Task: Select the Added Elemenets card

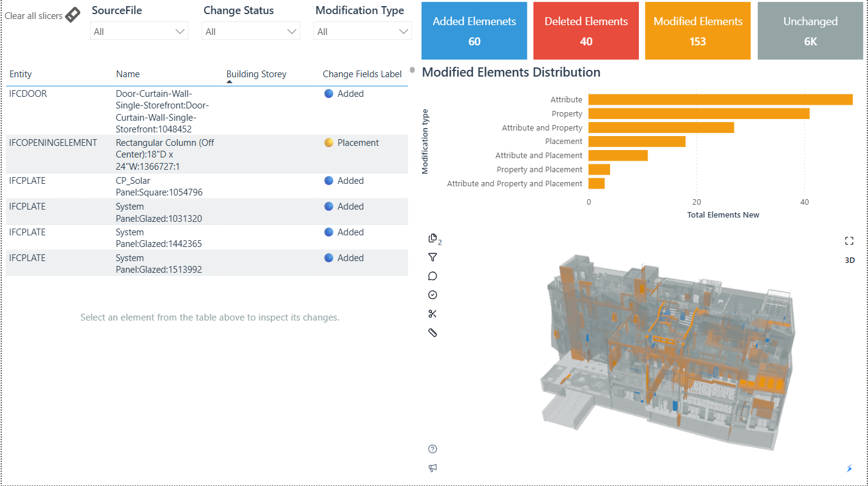Action: [474, 31]
